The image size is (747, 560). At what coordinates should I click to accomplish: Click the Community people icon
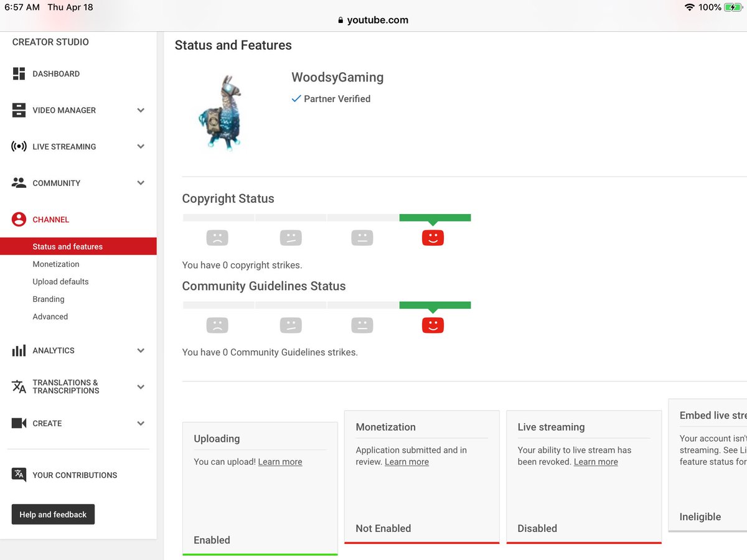point(19,183)
